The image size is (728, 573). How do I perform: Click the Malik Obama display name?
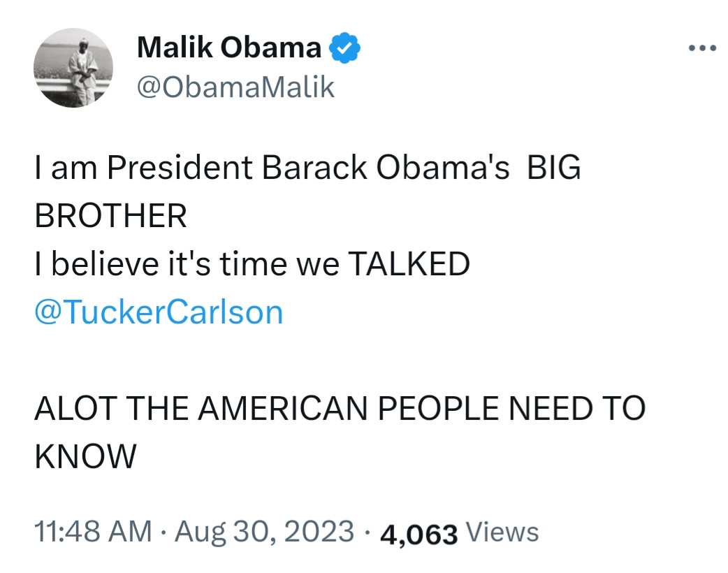click(x=229, y=48)
